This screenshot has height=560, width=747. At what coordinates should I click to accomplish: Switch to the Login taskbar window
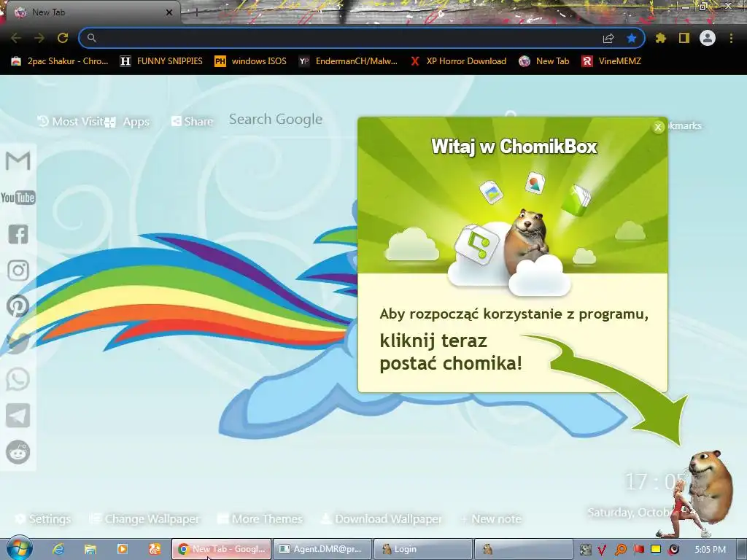pos(423,549)
